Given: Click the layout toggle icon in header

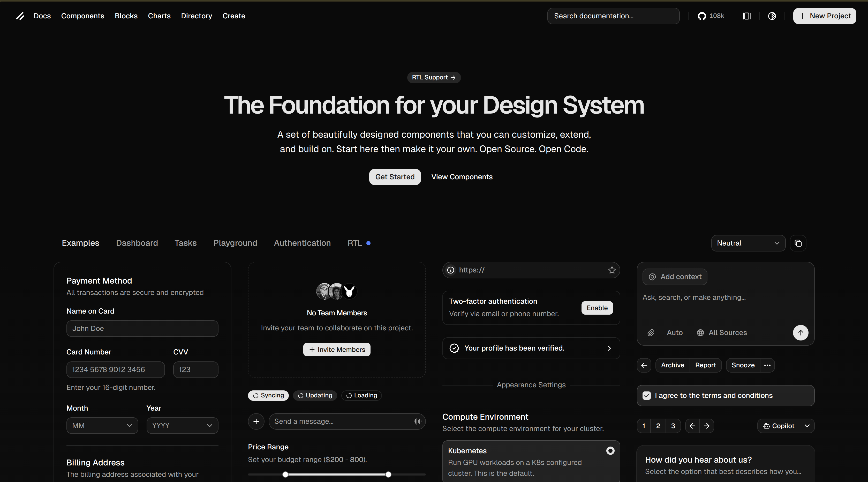Looking at the screenshot, I should (746, 16).
